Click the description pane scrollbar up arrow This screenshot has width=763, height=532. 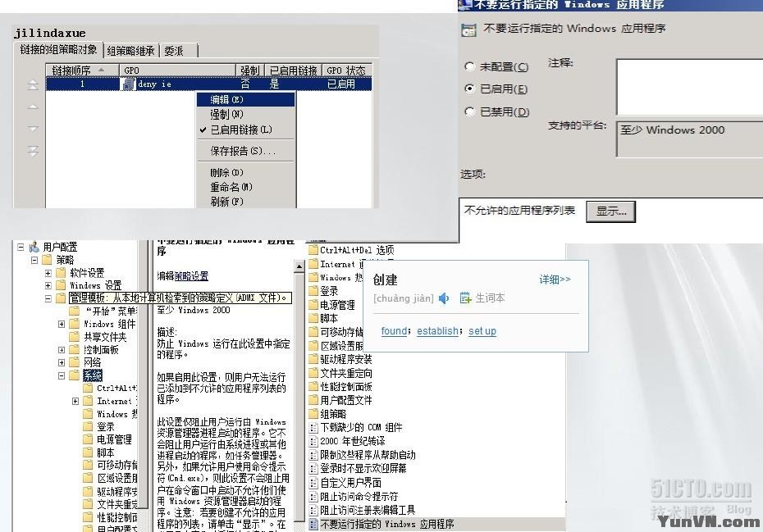tap(299, 266)
